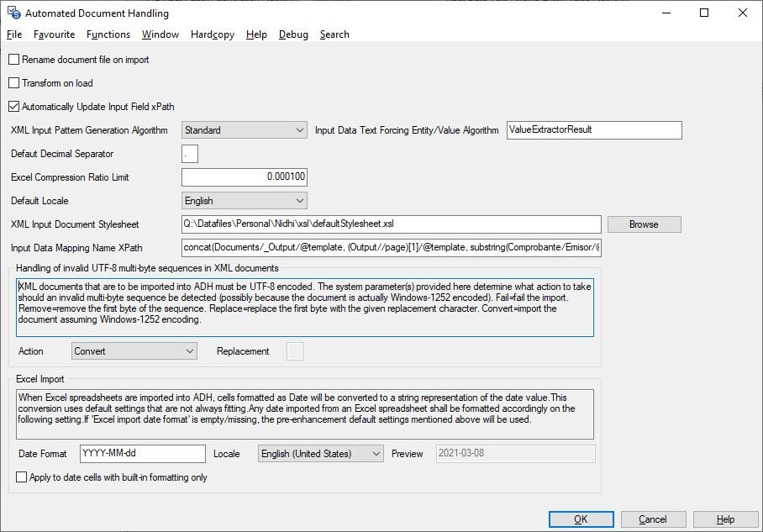Open the File menu
This screenshot has width=763, height=532.
point(14,34)
